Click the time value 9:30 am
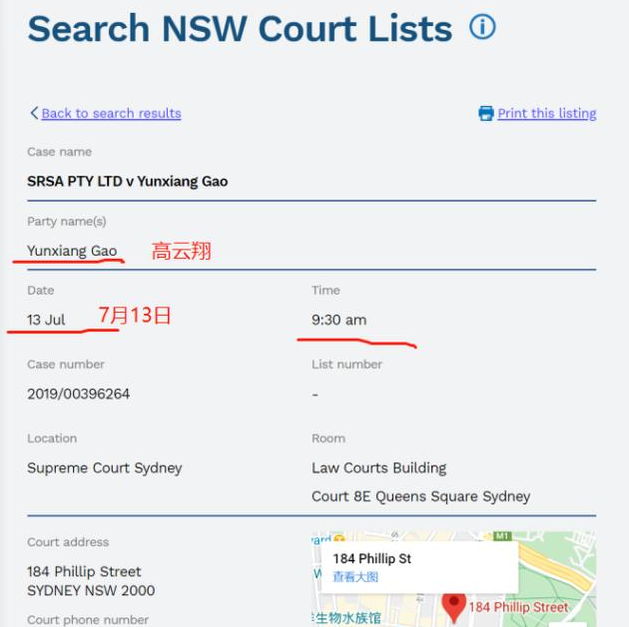 tap(339, 320)
